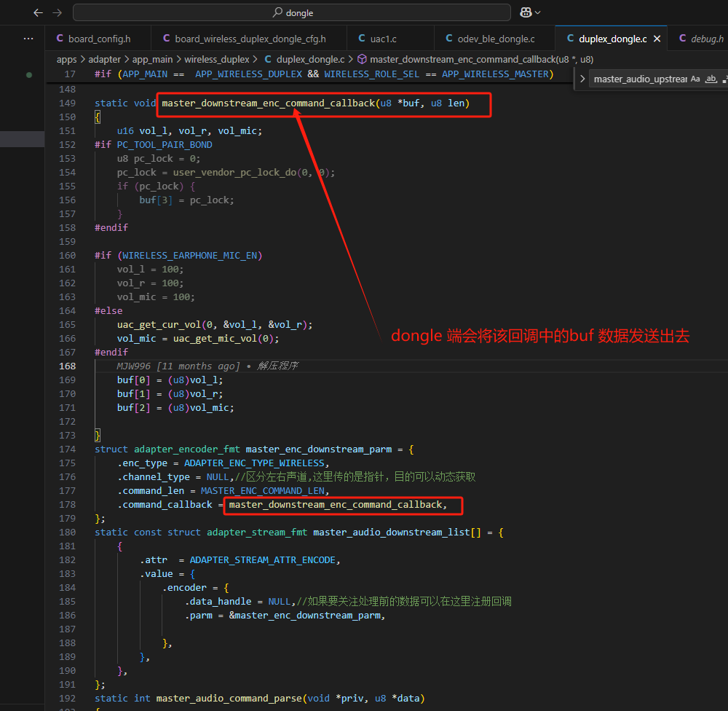Click the C icon on debug.h tab
Viewport: 728px width, 711px height.
(x=683, y=39)
